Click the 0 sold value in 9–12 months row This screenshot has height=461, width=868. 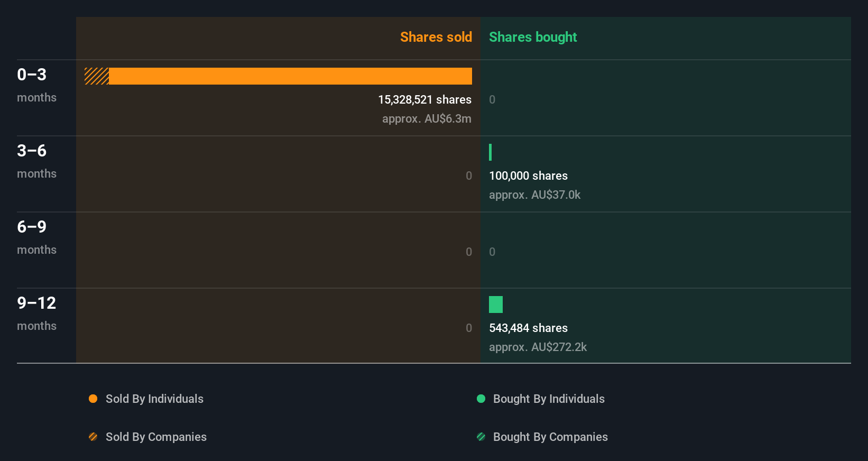tap(469, 328)
